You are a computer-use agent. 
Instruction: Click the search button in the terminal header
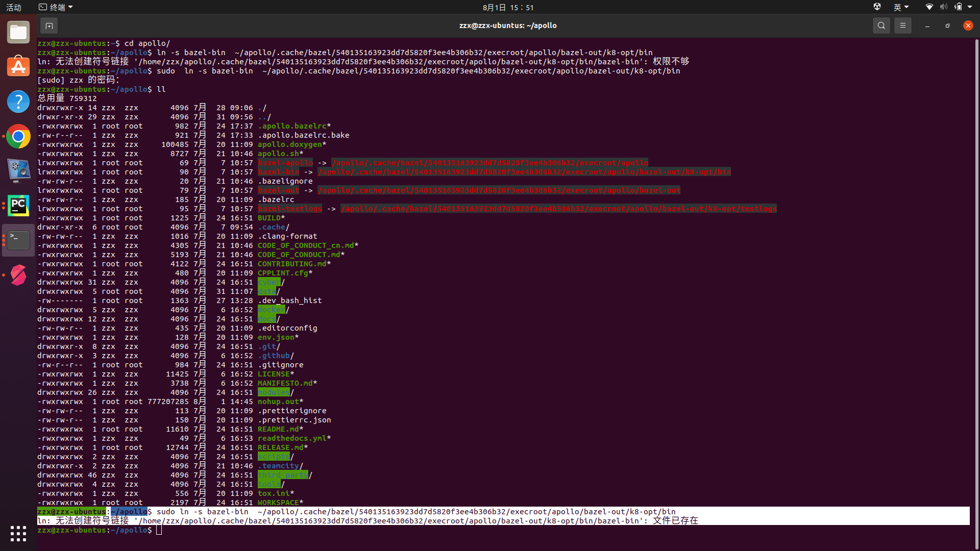pos(881,25)
